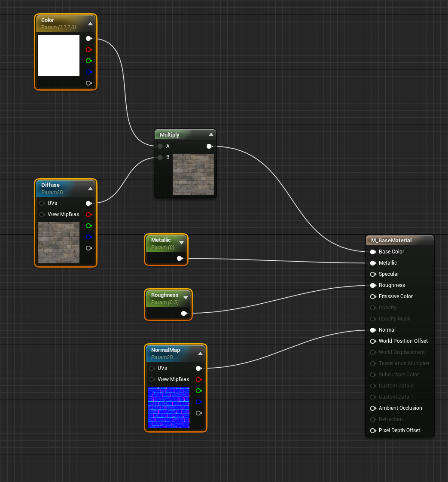Click the Emissive Color input pin

tap(373, 296)
